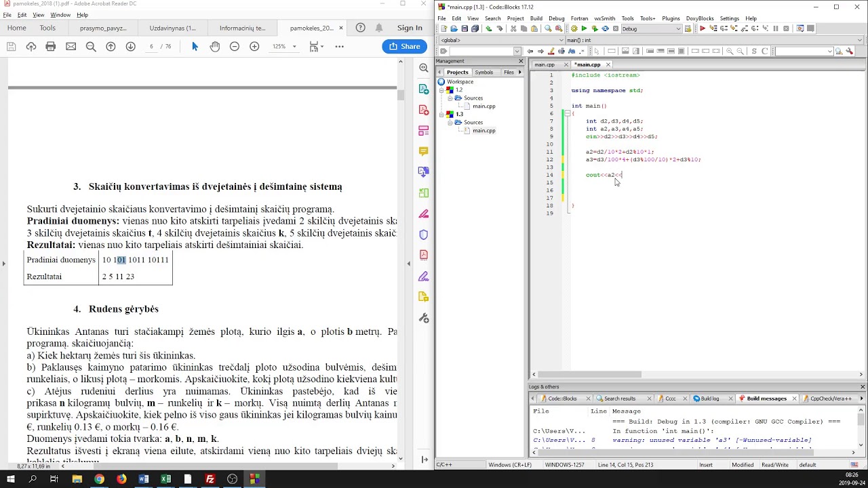Viewport: 868px width, 488px height.
Task: Close the Management panel
Action: point(521,61)
